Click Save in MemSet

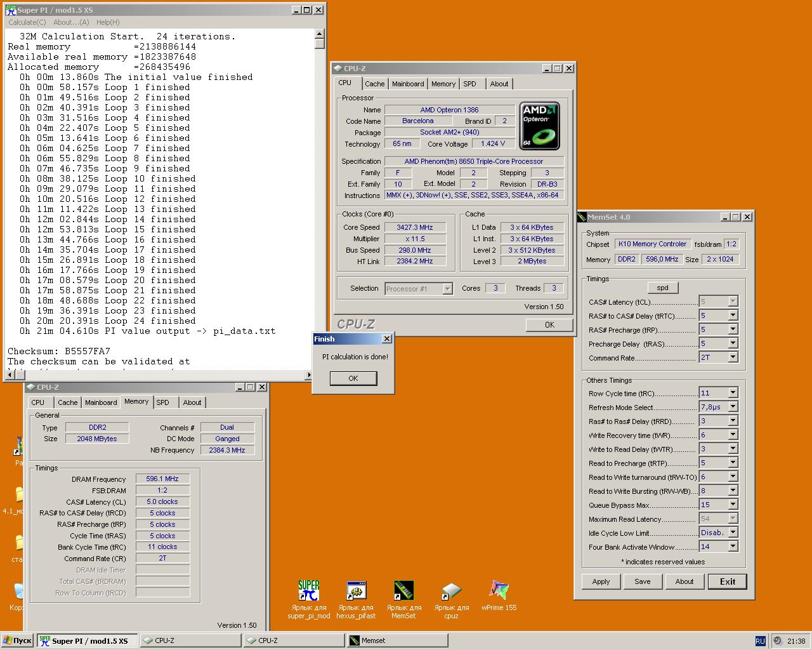[643, 581]
